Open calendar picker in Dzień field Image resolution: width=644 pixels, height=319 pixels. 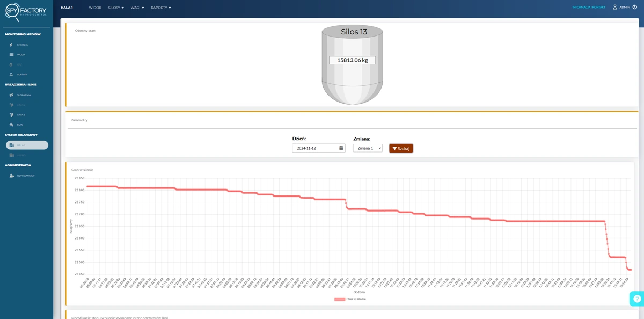tap(341, 148)
